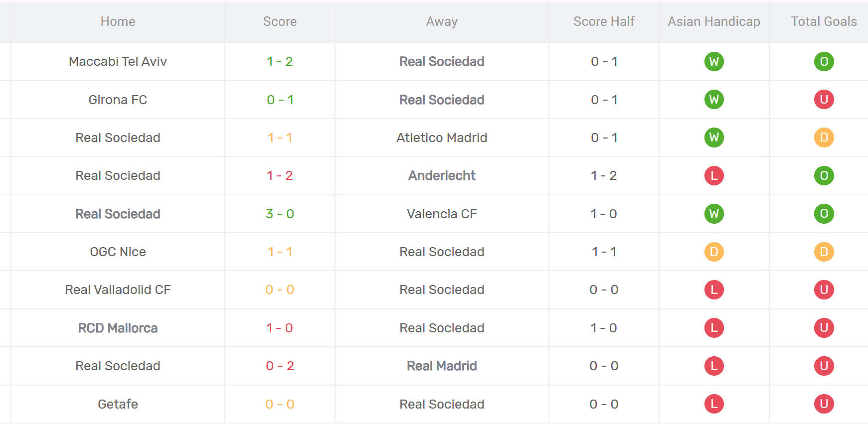
Task: Click the green W badge in Maccabi Tel Aviv row
Action: 714,62
